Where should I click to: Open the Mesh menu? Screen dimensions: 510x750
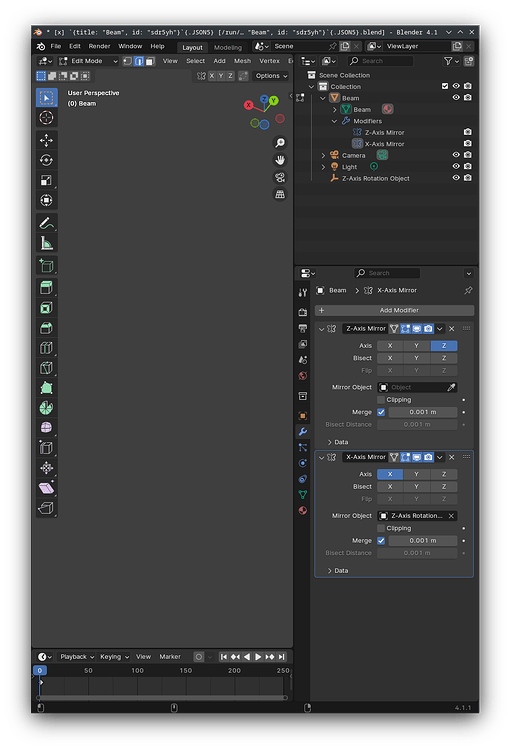pyautogui.click(x=242, y=61)
